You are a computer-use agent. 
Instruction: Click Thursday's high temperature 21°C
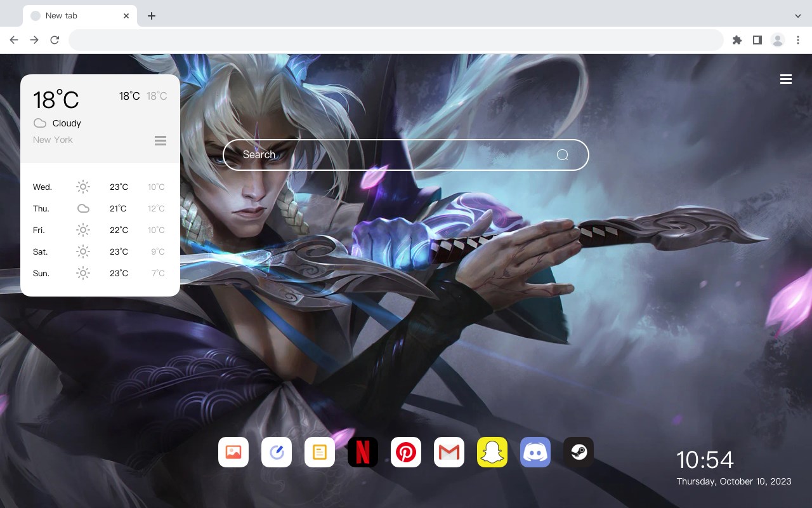118,208
